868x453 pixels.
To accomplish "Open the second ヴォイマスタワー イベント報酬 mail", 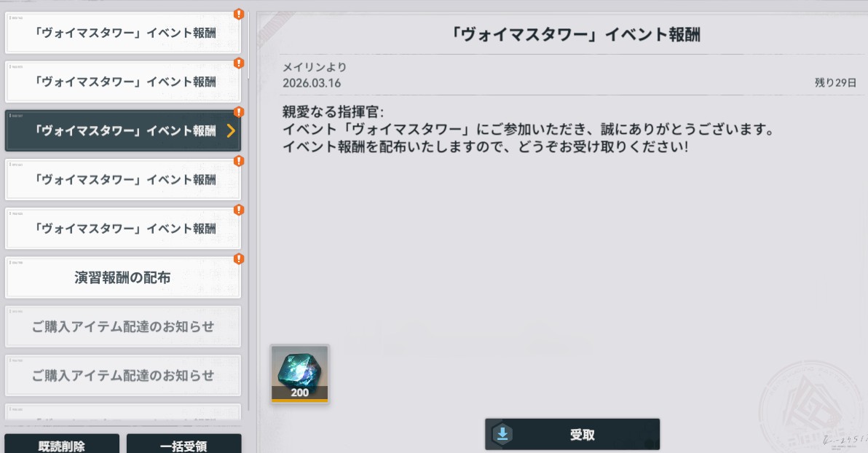I will (123, 82).
